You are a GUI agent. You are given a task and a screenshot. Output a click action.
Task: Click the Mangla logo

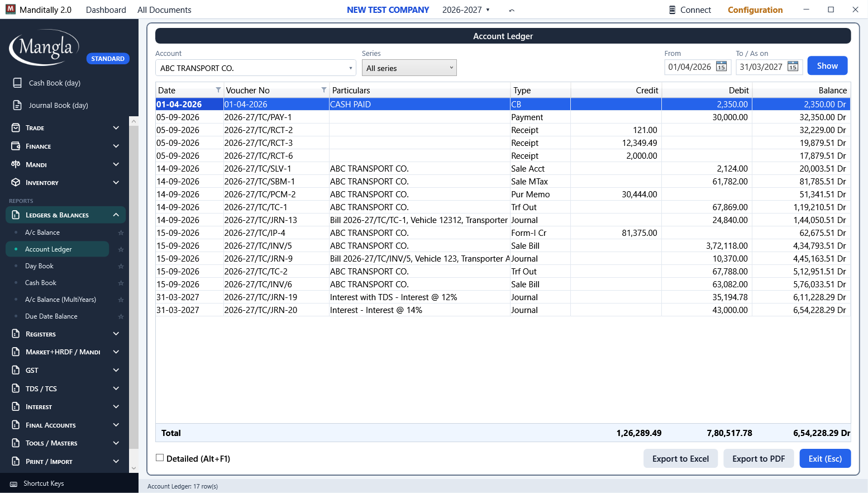44,48
